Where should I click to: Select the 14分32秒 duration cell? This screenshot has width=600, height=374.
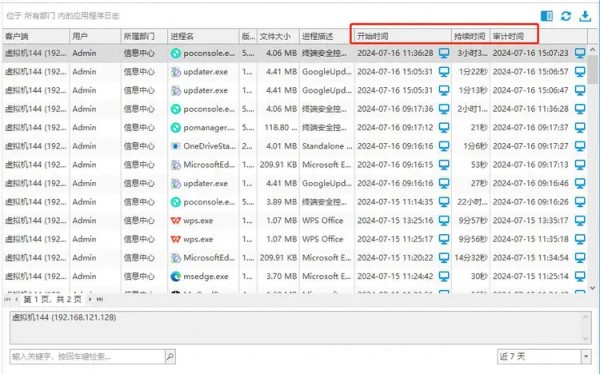pyautogui.click(x=471, y=258)
